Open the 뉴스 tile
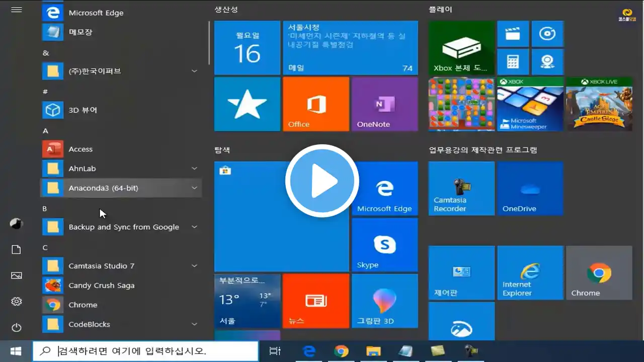The width and height of the screenshot is (644, 362). point(316,301)
